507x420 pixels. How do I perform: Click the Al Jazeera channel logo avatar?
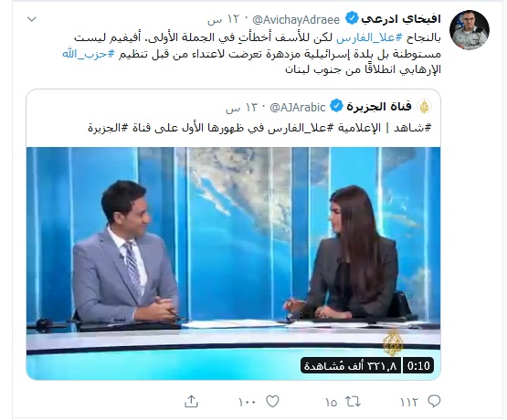(424, 106)
